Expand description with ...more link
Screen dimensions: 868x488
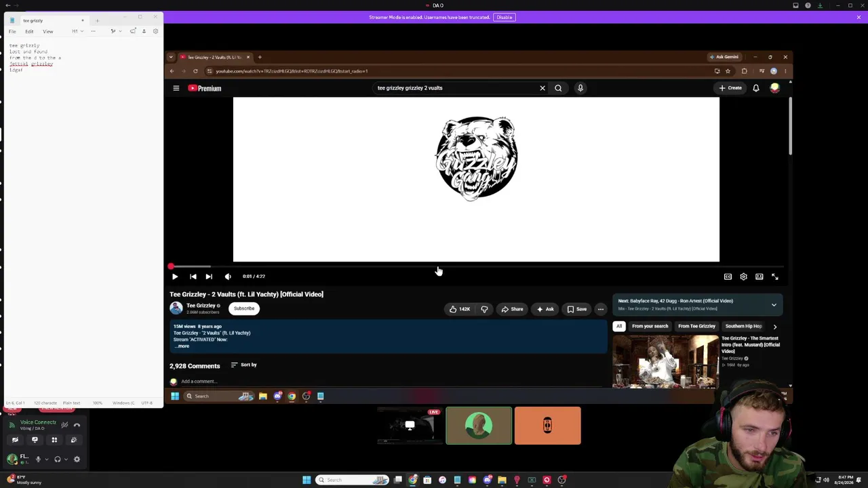coord(182,346)
